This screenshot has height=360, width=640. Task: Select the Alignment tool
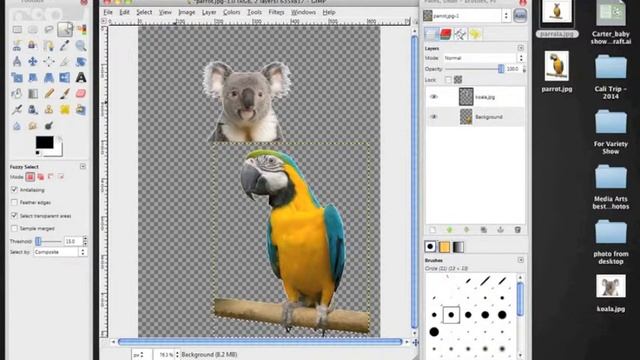click(x=49, y=61)
